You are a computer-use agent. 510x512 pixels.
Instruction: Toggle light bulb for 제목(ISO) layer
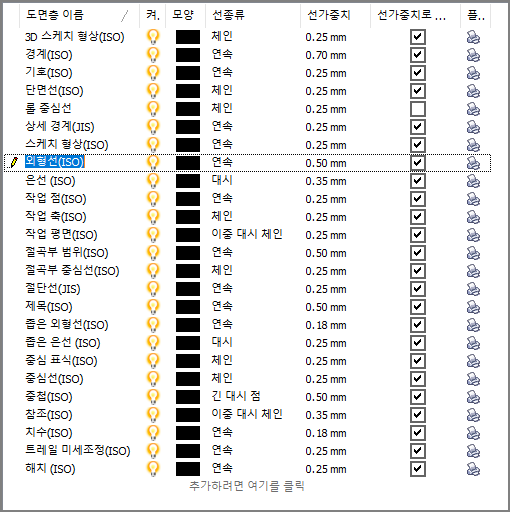tap(153, 307)
